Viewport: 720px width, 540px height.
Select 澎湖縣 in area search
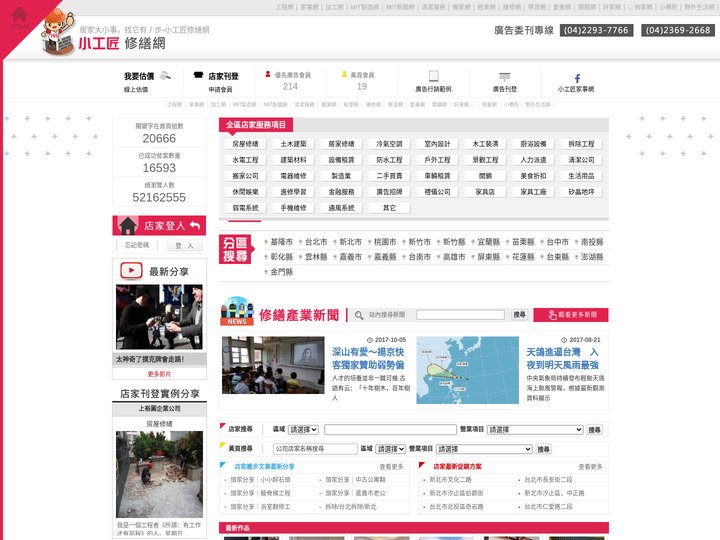(592, 257)
